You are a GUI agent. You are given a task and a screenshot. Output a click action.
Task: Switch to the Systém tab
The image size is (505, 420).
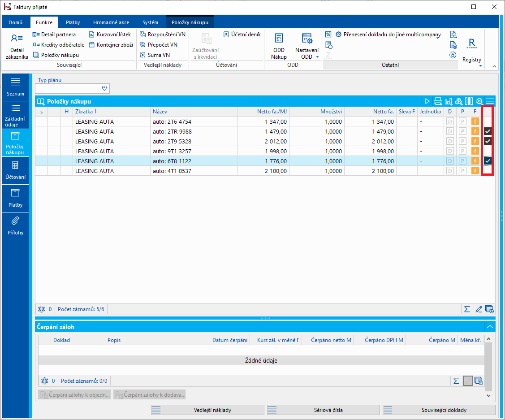(150, 22)
